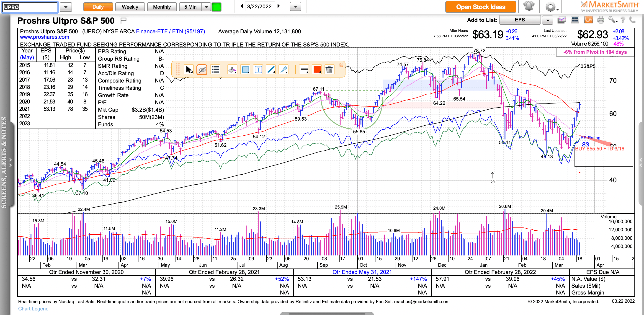The image size is (644, 315).
Task: Switch chart to Weekly timeframe
Action: [130, 7]
